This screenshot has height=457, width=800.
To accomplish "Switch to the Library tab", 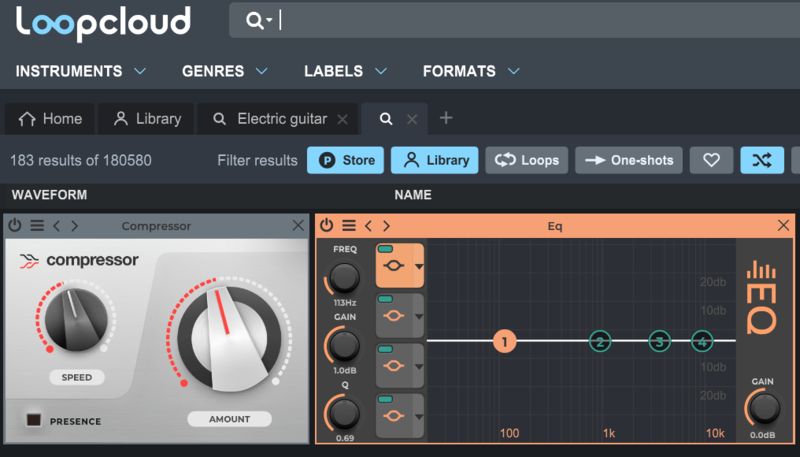I will 147,118.
